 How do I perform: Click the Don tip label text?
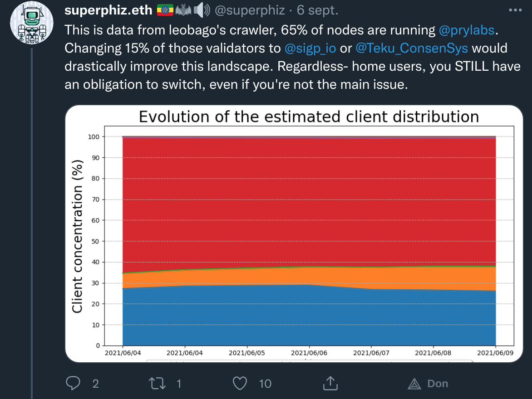438,384
